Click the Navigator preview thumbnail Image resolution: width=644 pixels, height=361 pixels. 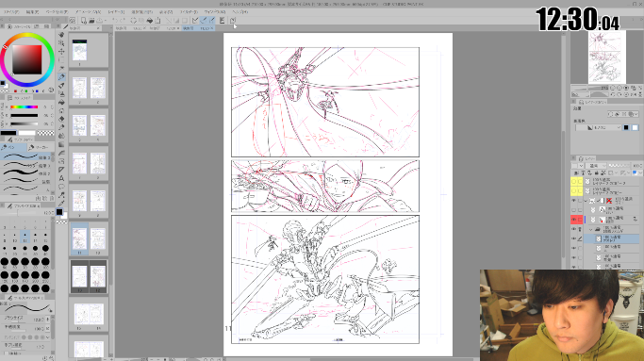coord(606,57)
